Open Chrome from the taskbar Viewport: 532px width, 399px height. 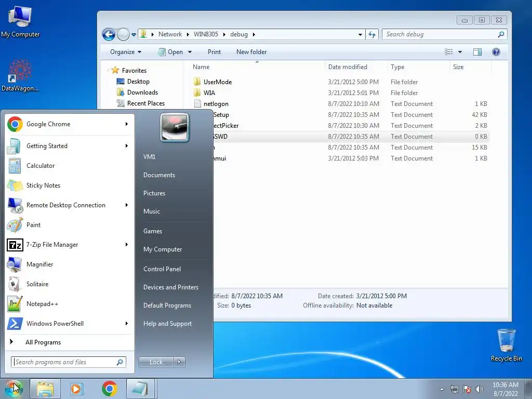point(109,389)
